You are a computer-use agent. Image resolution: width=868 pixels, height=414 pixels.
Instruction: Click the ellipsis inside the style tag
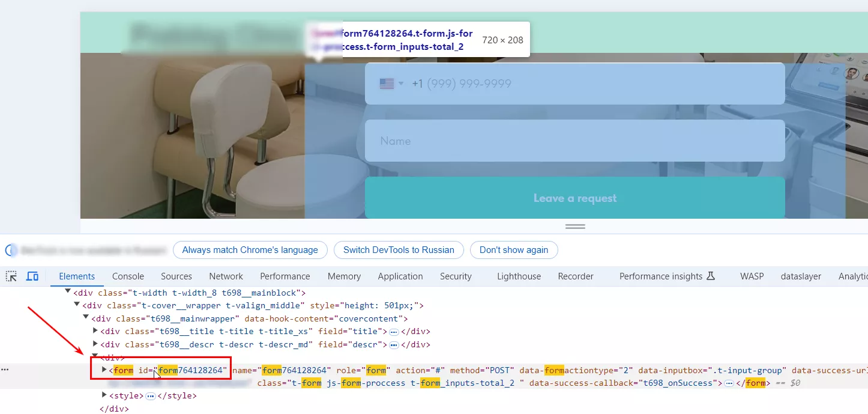point(151,396)
